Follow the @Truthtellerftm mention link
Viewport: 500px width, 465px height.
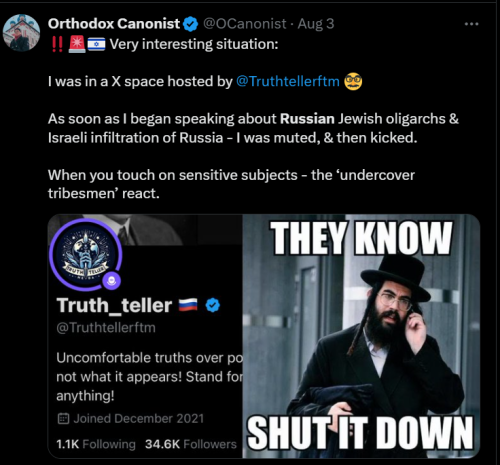(288, 81)
